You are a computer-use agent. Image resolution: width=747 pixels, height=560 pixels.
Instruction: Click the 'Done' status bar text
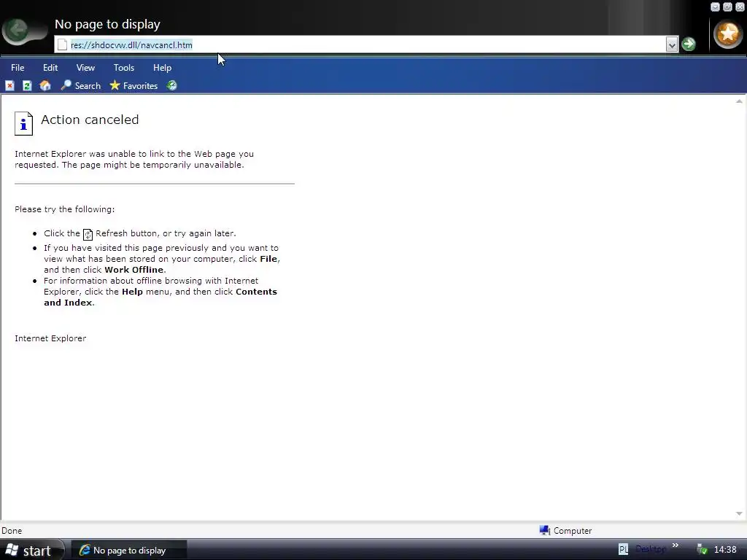coord(12,531)
